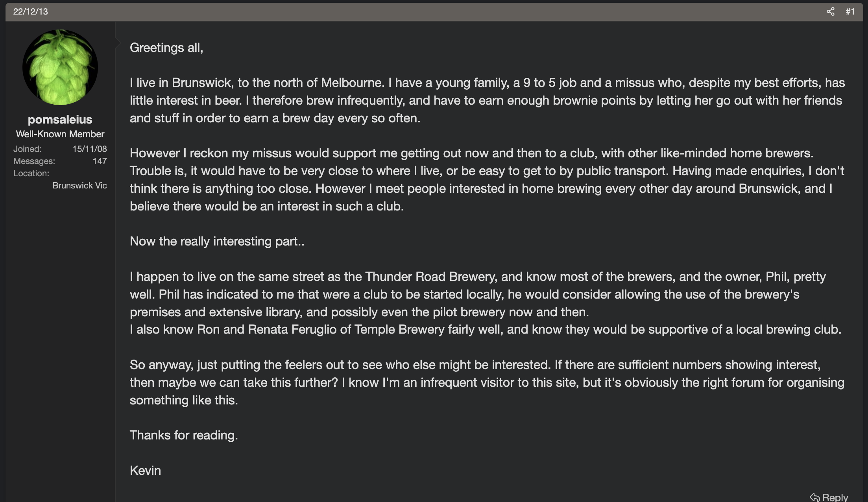Image resolution: width=868 pixels, height=502 pixels.
Task: Open the Brunswick Vic location link
Action: (79, 185)
